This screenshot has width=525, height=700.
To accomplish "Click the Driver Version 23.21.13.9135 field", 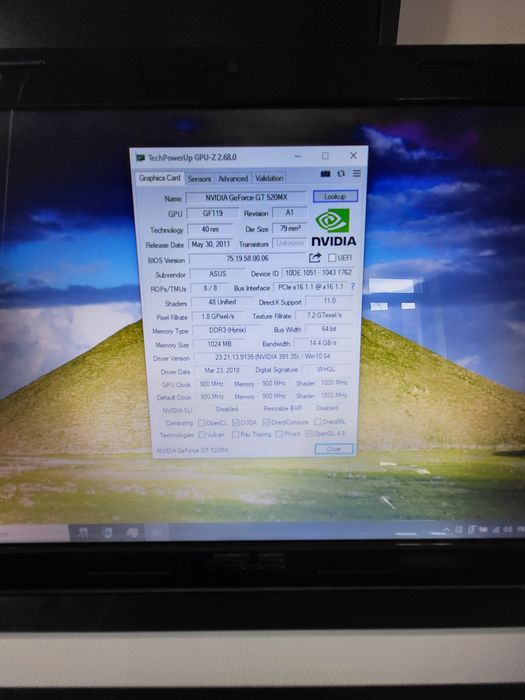I will 273,357.
